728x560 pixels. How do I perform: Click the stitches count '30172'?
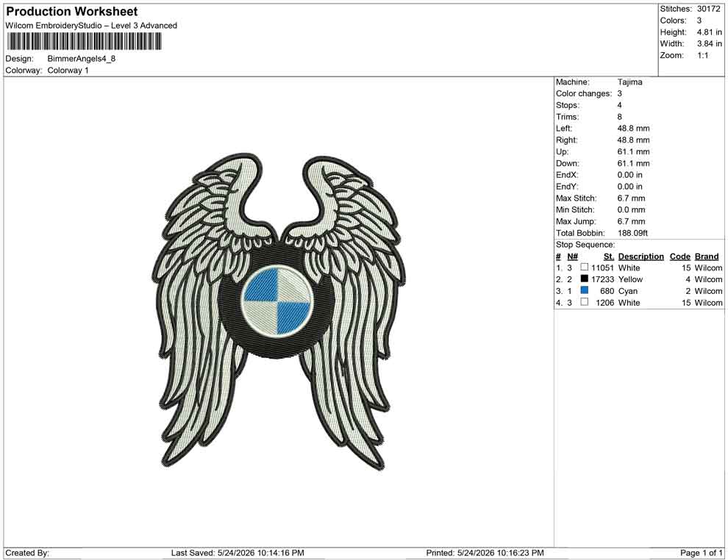708,9
